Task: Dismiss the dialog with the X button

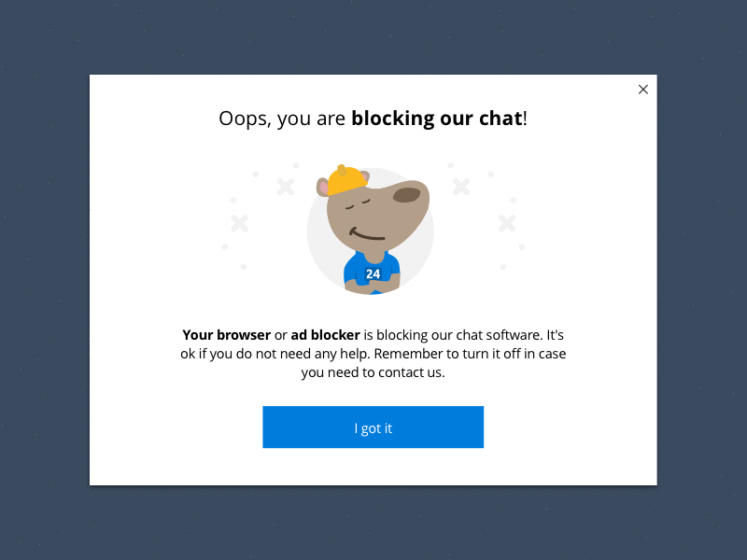Action: pyautogui.click(x=643, y=89)
